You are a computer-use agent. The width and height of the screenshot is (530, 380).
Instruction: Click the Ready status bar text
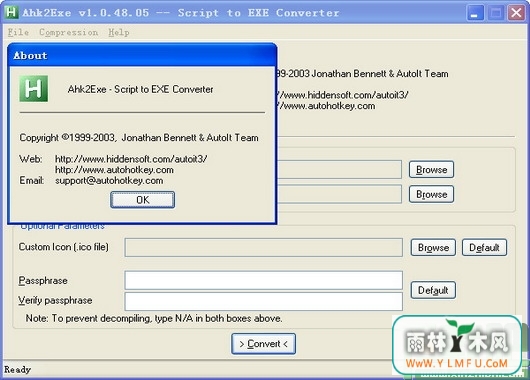click(17, 370)
